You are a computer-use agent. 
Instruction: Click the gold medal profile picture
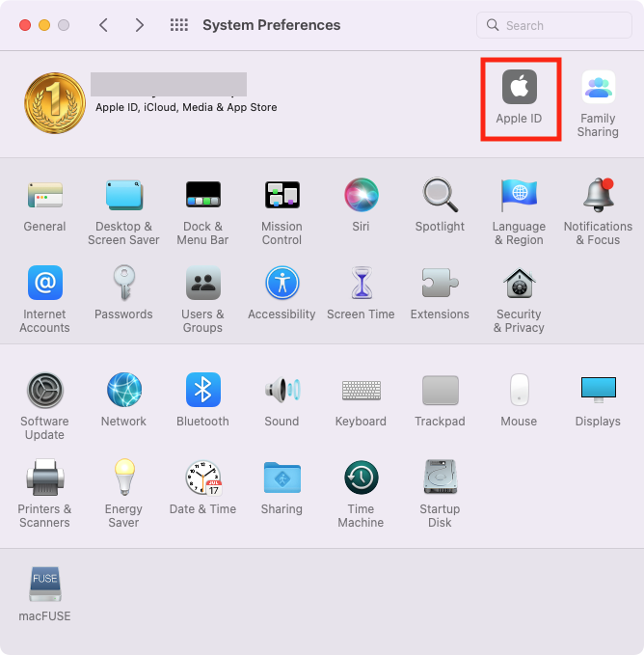click(55, 103)
